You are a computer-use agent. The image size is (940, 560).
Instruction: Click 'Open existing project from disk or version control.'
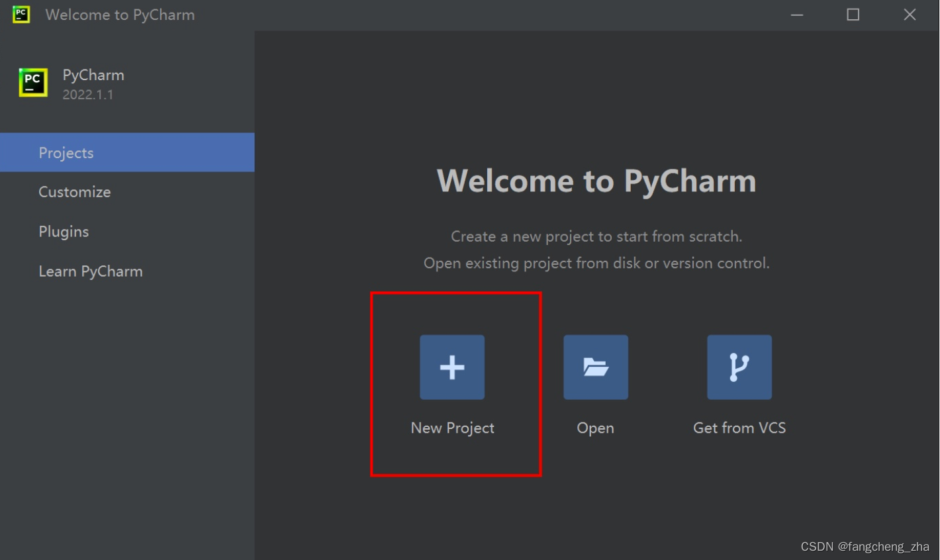(596, 263)
